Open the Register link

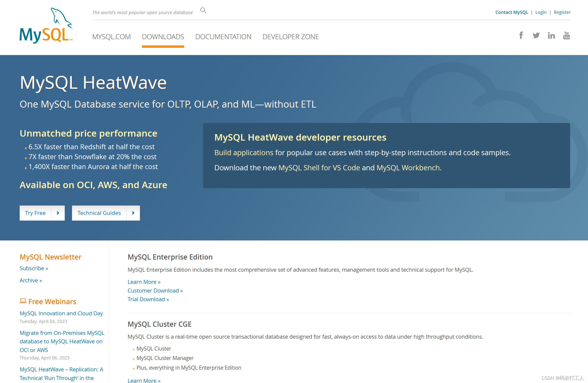[562, 12]
